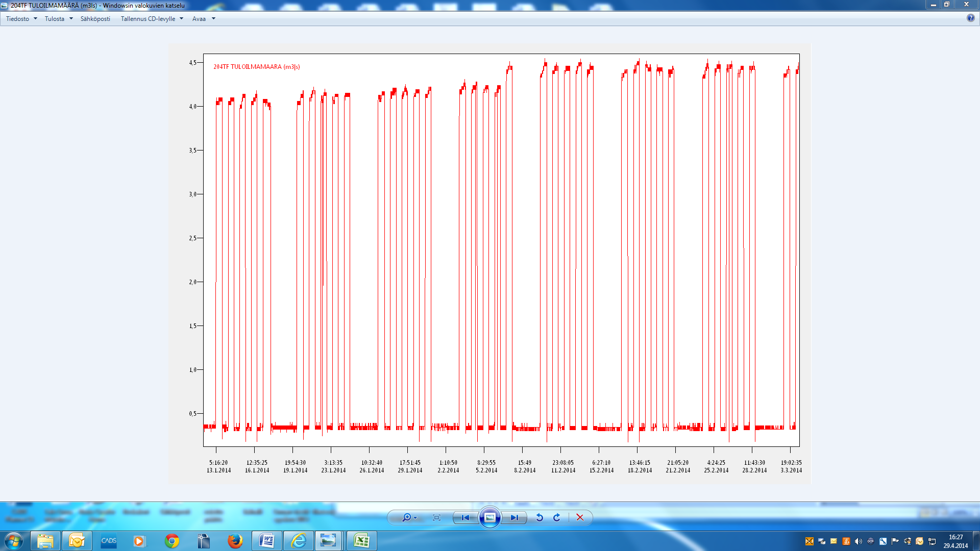Go to the previous photo
980x551 pixels.
pos(465,517)
